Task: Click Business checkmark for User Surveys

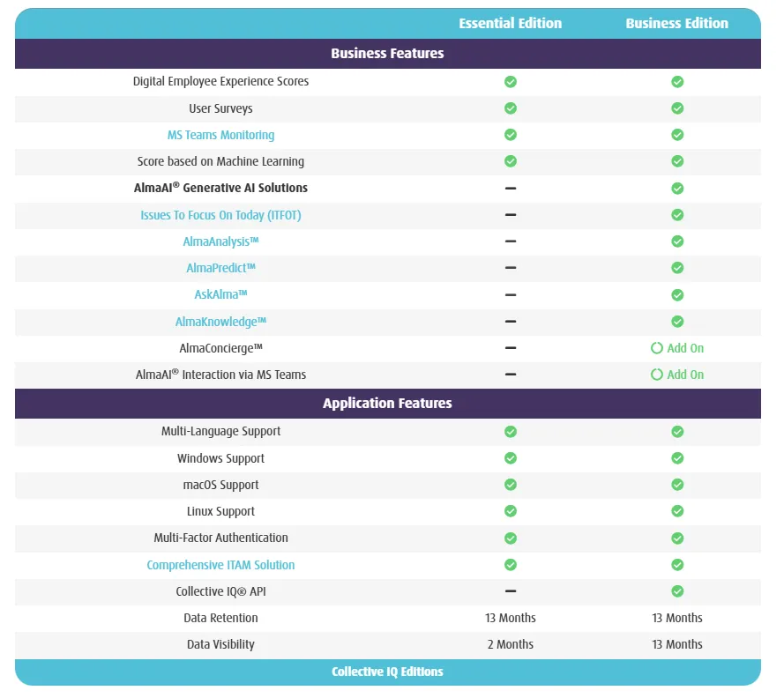Action: (x=677, y=108)
